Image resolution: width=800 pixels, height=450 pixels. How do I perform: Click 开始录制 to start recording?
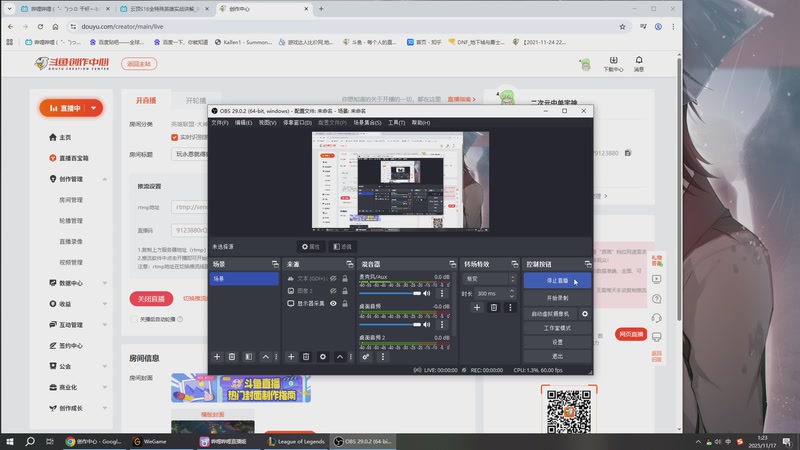557,298
